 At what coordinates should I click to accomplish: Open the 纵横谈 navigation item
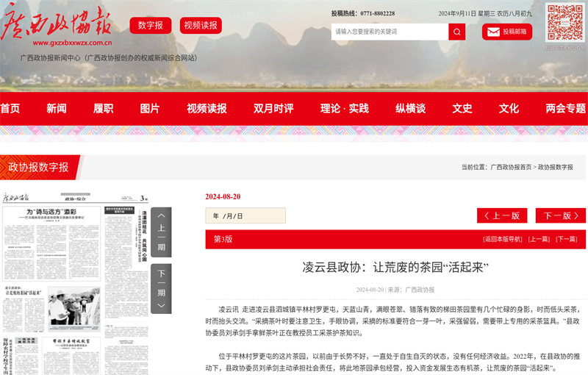click(411, 109)
